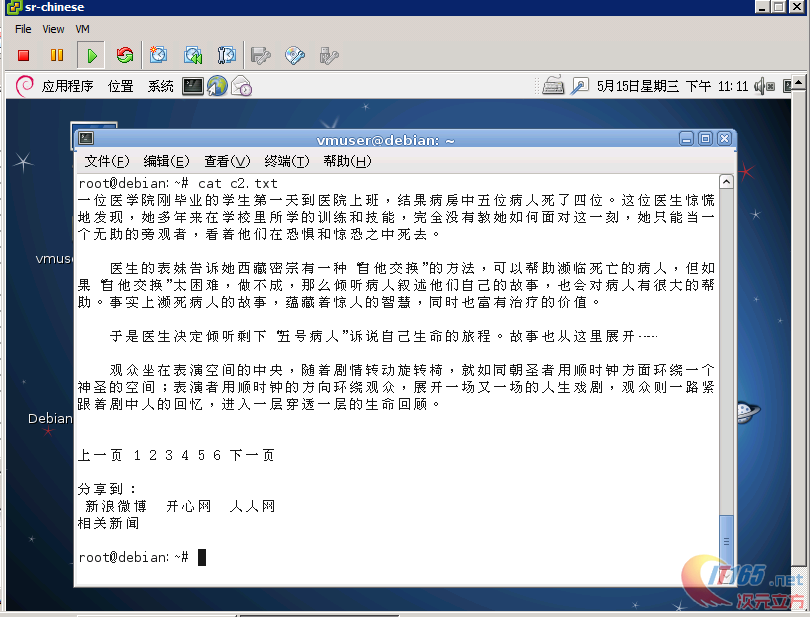Open the 系统 system menu

(161, 86)
